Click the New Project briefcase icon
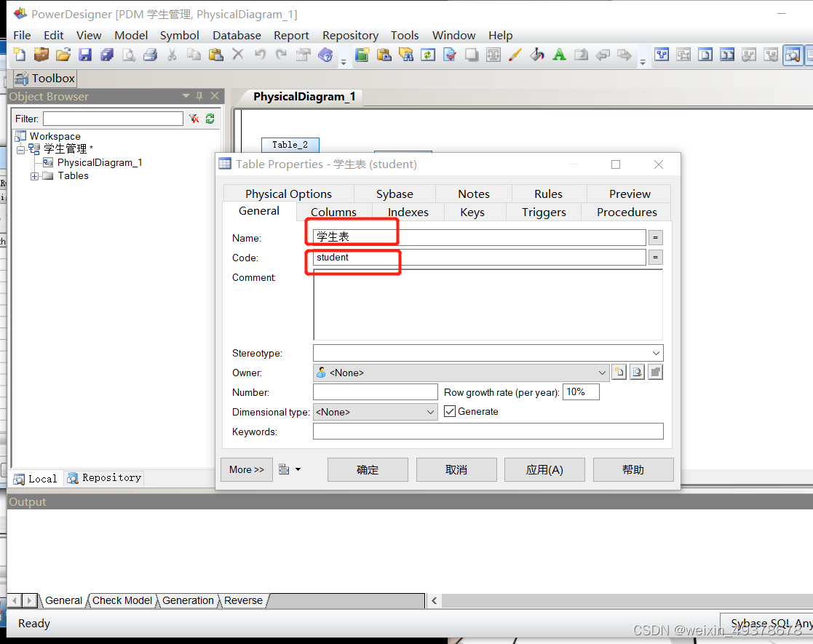 pos(41,55)
